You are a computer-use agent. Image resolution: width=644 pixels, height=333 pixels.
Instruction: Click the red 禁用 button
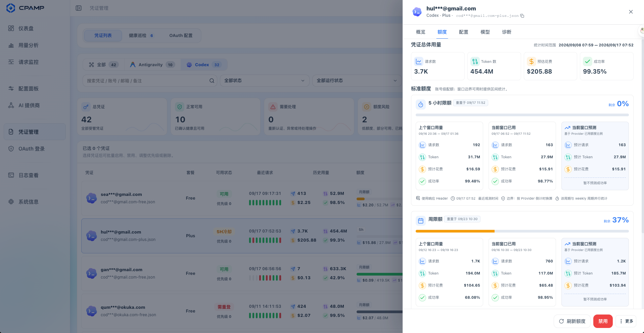pos(603,321)
